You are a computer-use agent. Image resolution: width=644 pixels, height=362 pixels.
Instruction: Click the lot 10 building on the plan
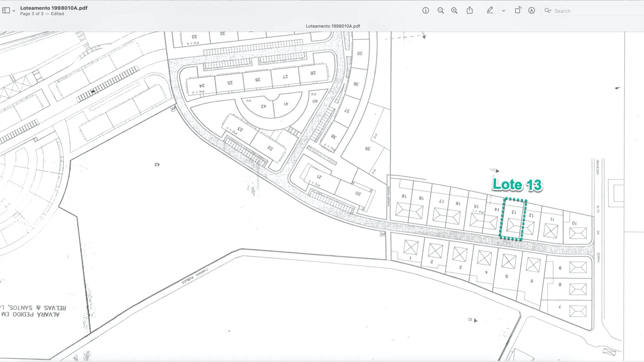tap(578, 233)
